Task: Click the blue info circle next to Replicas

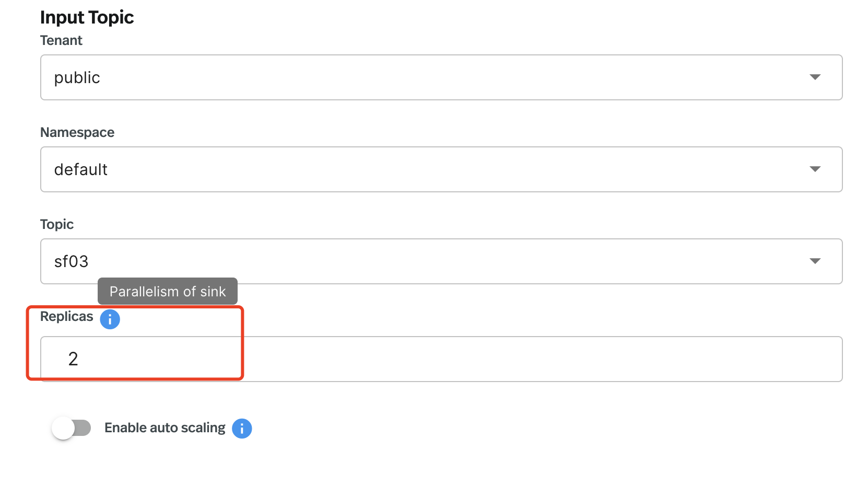Action: click(x=110, y=319)
